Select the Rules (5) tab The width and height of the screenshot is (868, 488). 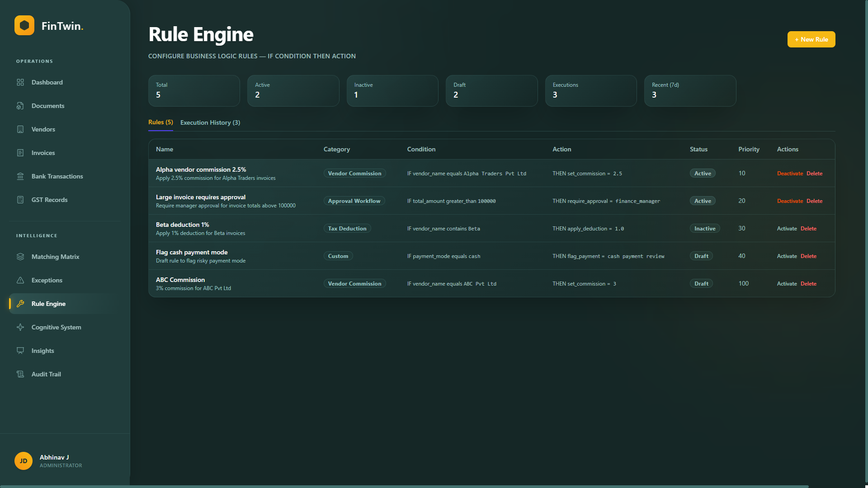click(x=160, y=122)
